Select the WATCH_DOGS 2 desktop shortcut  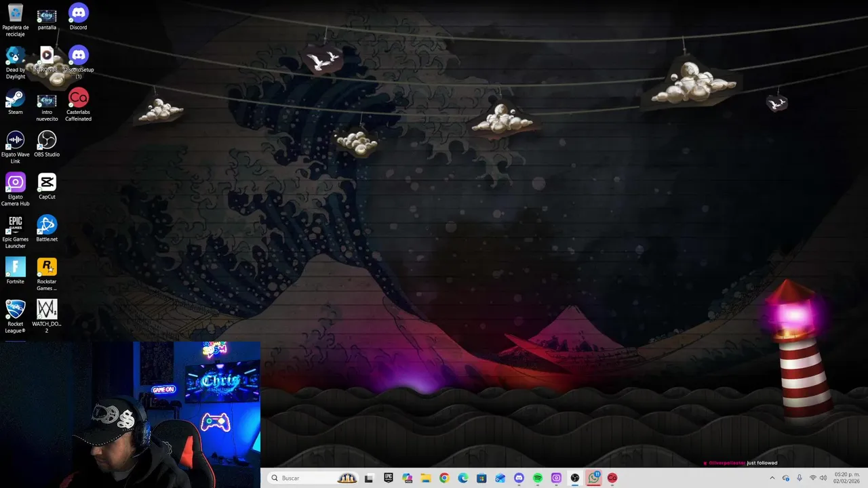(x=47, y=317)
